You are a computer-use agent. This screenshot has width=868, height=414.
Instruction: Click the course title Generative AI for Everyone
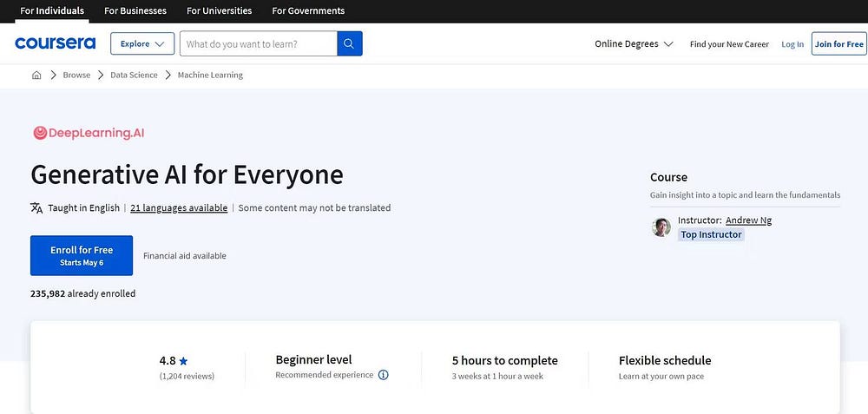click(x=187, y=175)
